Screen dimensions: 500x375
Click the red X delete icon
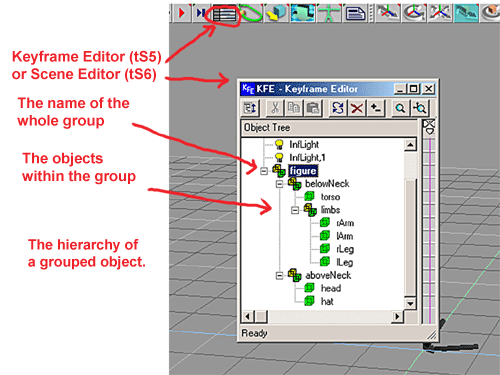(x=357, y=108)
